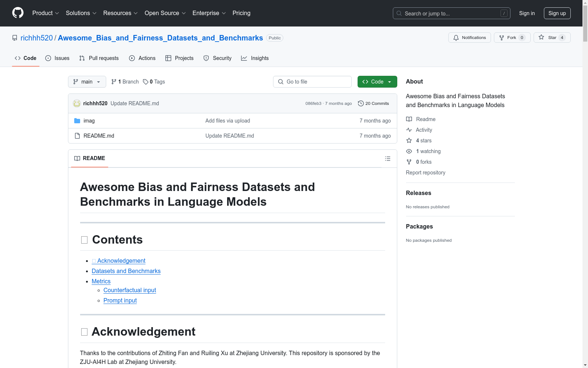This screenshot has width=588, height=368.
Task: View the 1 watching link
Action: coord(423,151)
